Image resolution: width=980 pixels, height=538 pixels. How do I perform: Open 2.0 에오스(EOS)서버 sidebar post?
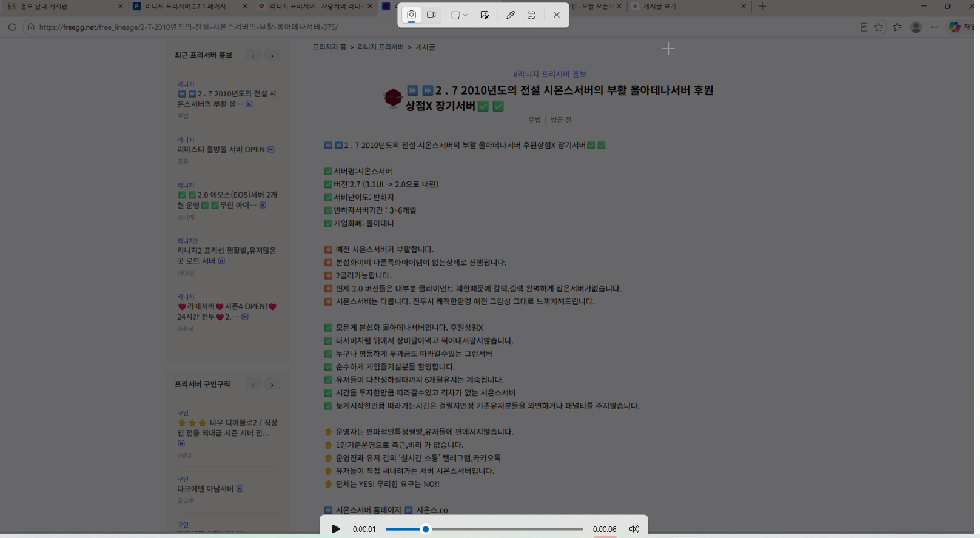click(227, 200)
